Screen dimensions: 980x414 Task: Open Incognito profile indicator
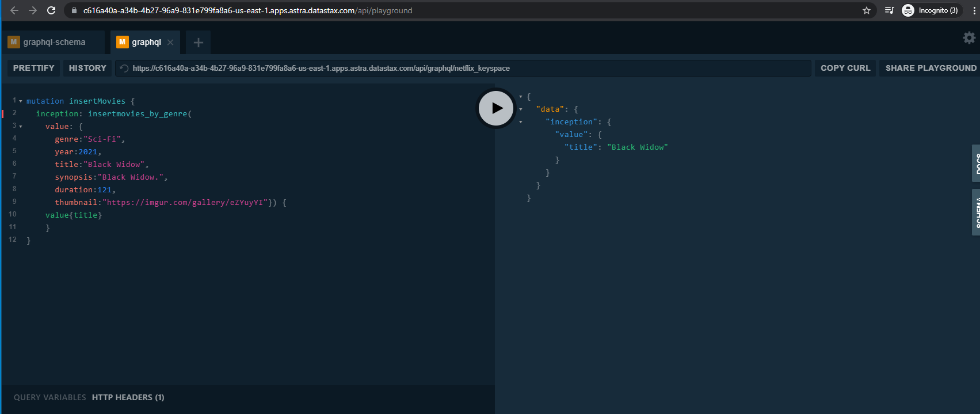pos(931,10)
